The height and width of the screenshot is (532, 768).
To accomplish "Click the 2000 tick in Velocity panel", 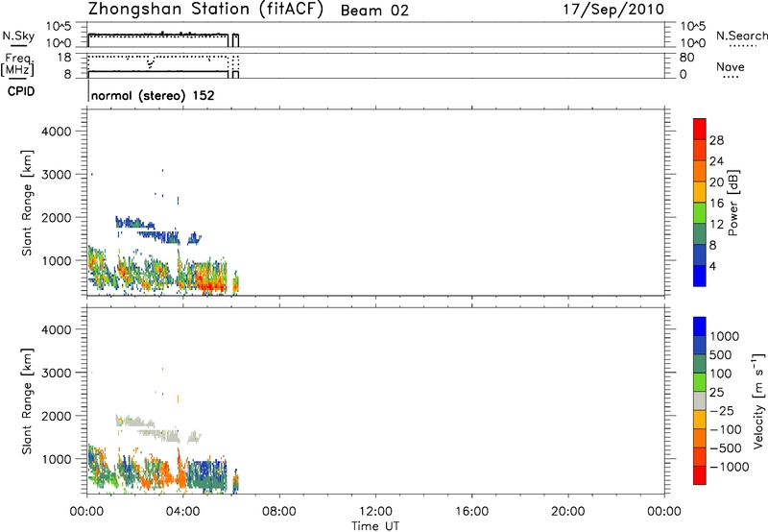I will pyautogui.click(x=57, y=416).
